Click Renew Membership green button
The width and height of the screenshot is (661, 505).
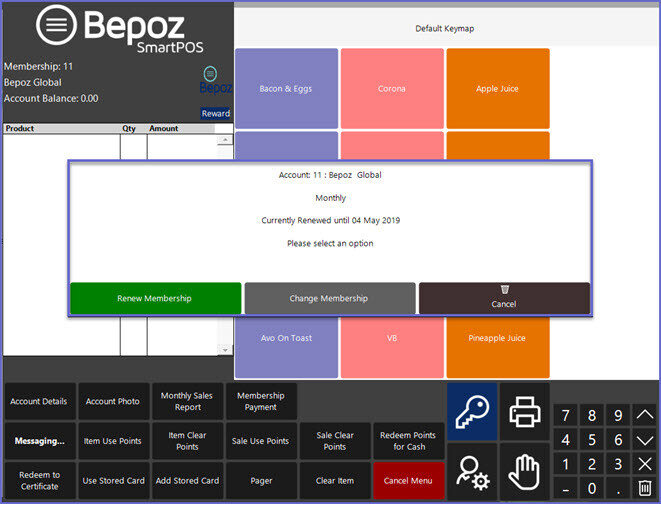[x=156, y=298]
